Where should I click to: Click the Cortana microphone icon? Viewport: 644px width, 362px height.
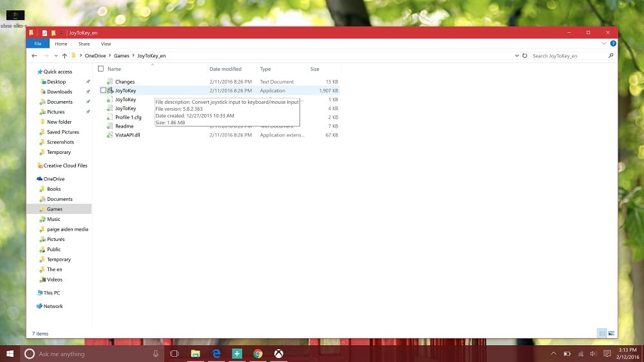point(156,354)
